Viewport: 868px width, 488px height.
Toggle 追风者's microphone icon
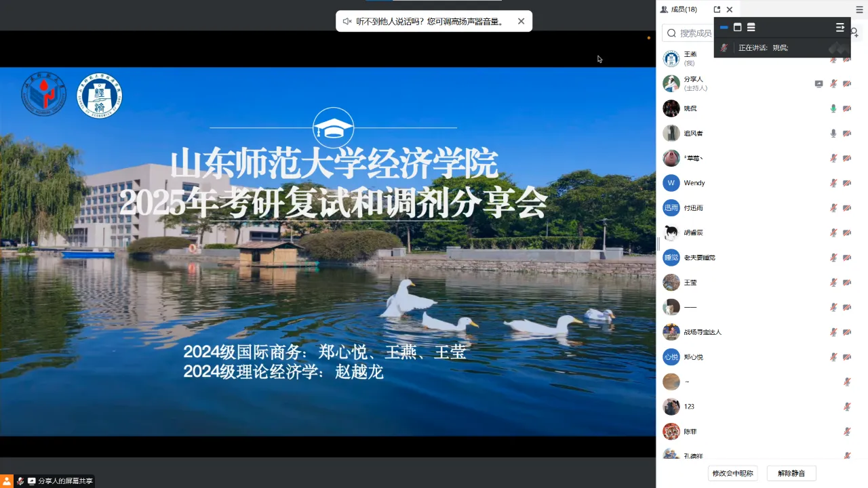(x=833, y=134)
